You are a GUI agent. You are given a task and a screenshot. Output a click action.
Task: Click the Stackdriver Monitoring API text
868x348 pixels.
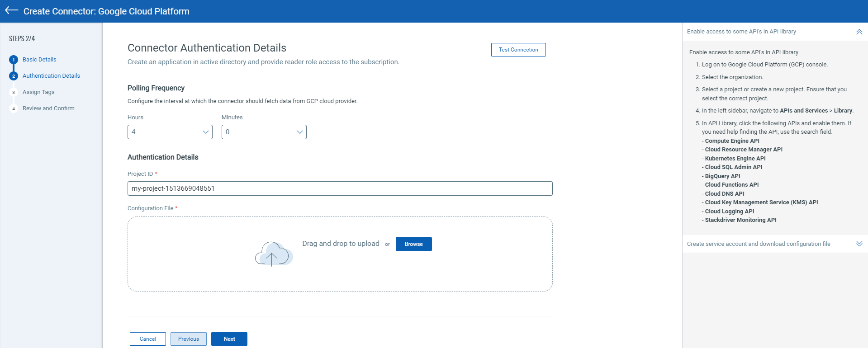click(x=740, y=220)
